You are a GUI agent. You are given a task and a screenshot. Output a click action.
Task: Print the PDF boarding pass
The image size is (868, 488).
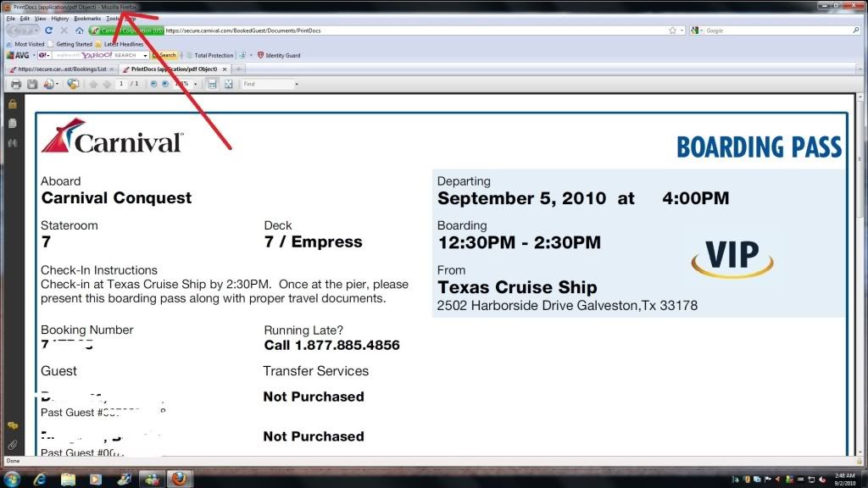tap(16, 84)
